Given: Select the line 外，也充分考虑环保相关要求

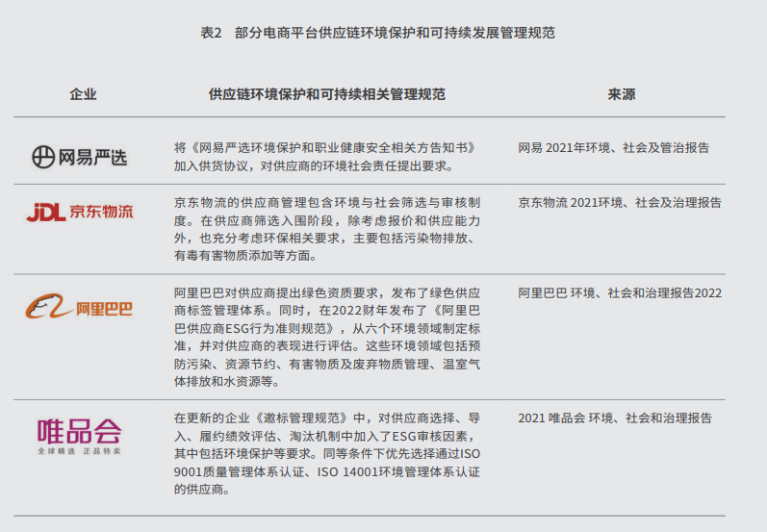Looking at the screenshot, I should [x=327, y=239].
